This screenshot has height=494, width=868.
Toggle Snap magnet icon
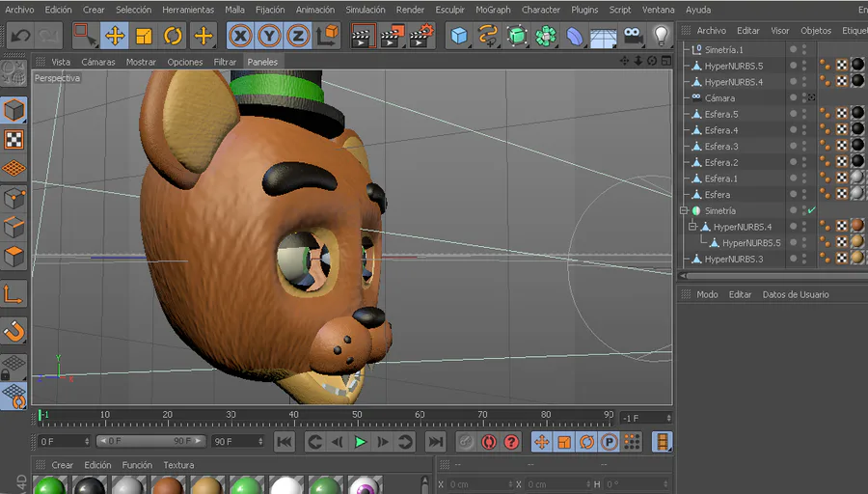(x=14, y=331)
